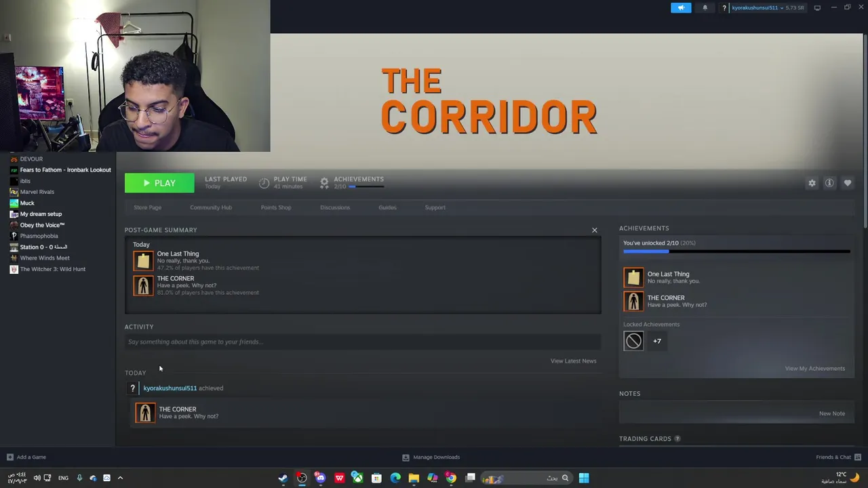
Task: Open Xbox app from taskbar
Action: [x=357, y=478]
